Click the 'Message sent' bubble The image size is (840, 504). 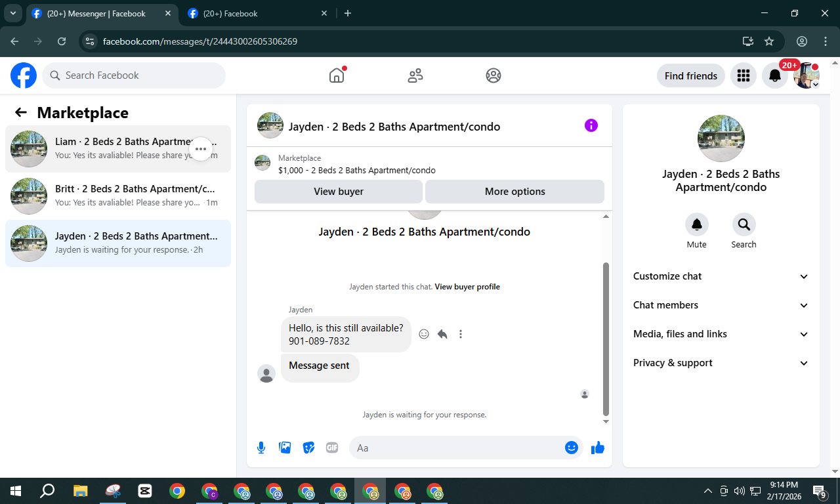tap(320, 367)
